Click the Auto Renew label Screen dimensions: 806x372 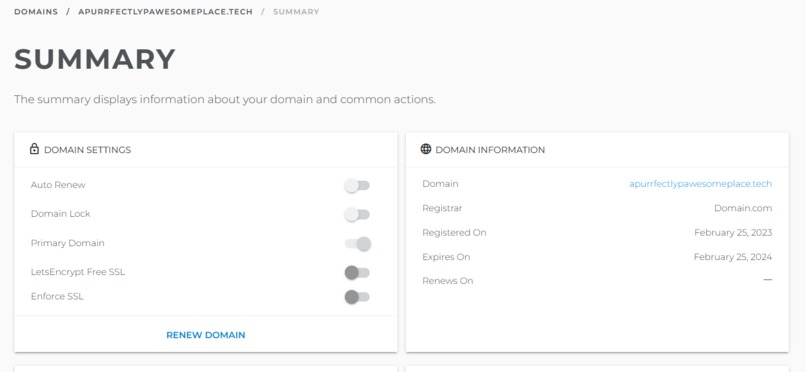click(x=58, y=184)
